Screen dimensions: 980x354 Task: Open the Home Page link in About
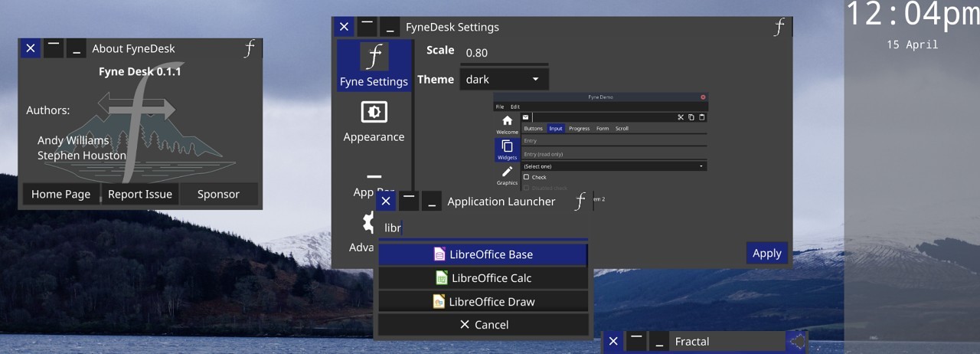(x=60, y=194)
